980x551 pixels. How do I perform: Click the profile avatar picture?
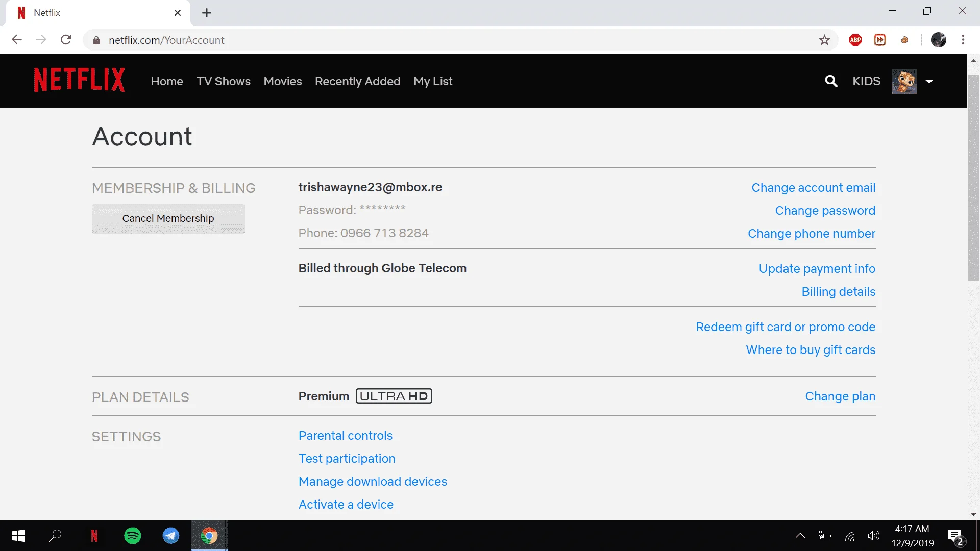click(x=904, y=82)
